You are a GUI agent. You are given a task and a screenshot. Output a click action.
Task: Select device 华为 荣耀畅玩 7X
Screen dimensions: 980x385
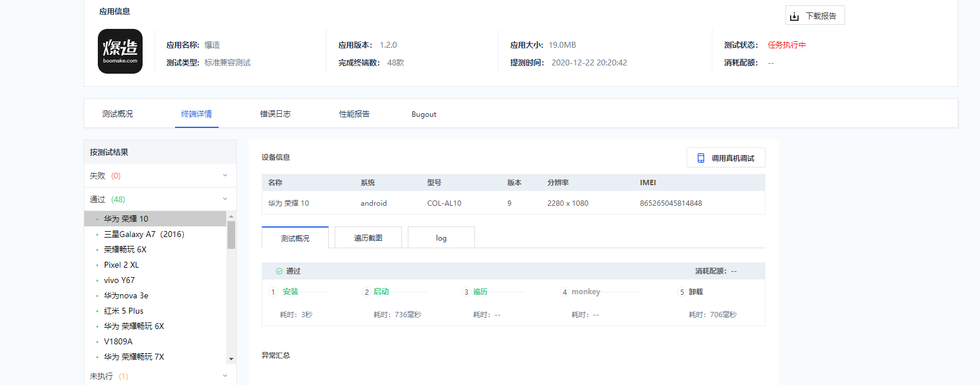point(156,357)
